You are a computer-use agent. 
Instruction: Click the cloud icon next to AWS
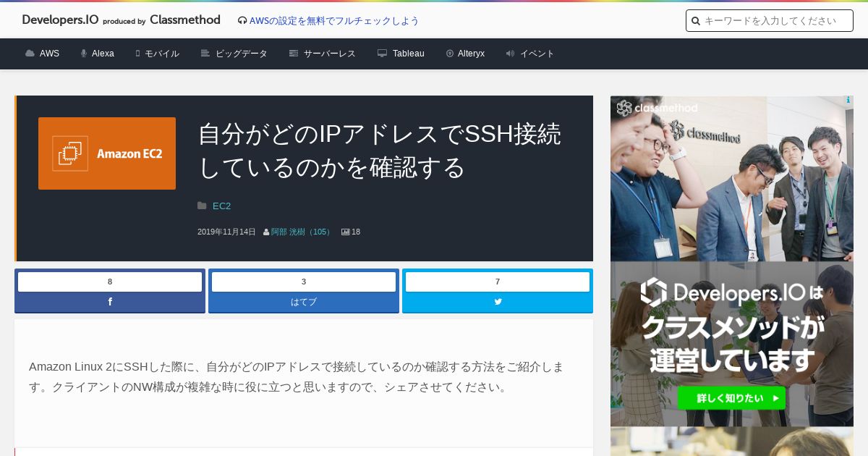pos(30,54)
